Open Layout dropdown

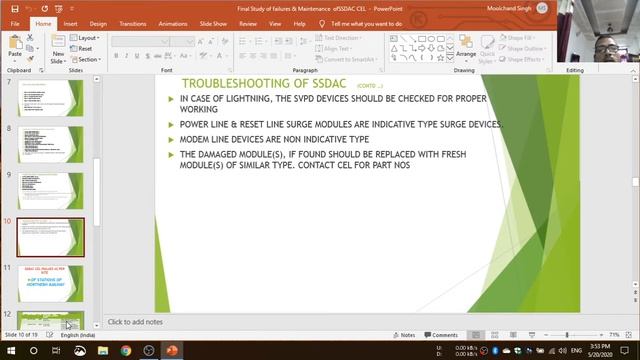point(85,38)
